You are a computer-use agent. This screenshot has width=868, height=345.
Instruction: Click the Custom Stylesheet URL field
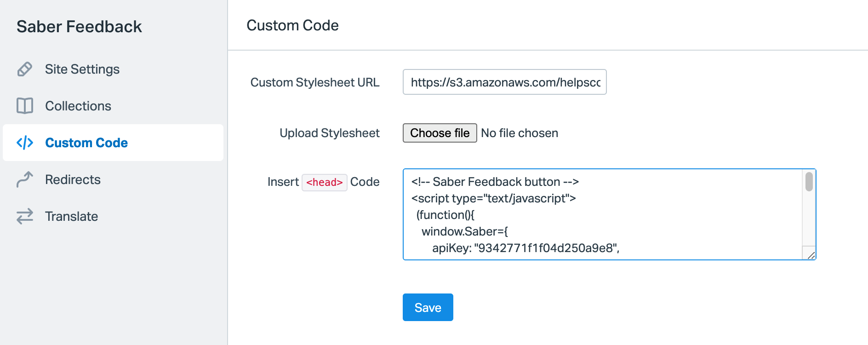[504, 82]
